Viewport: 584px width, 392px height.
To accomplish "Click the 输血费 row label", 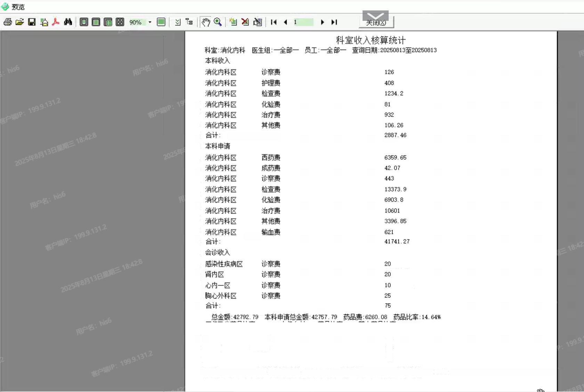I will (271, 232).
